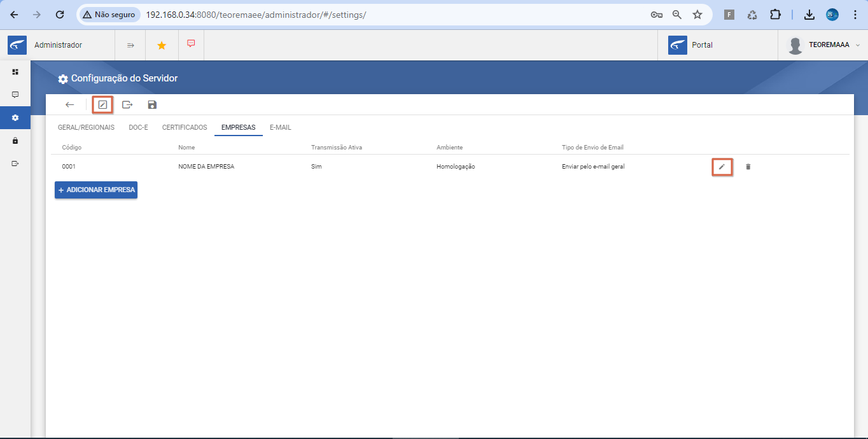Viewport: 868px width, 439px height.
Task: Open the Chrome three-dot menu
Action: (x=854, y=15)
